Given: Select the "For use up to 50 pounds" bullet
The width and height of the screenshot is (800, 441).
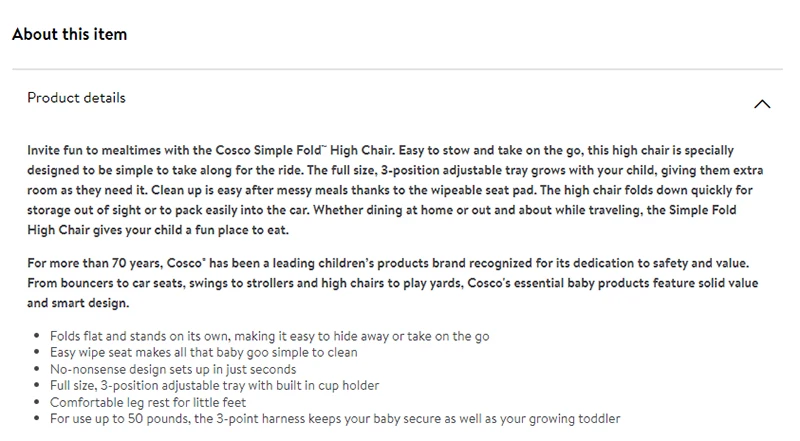Looking at the screenshot, I should pos(335,418).
